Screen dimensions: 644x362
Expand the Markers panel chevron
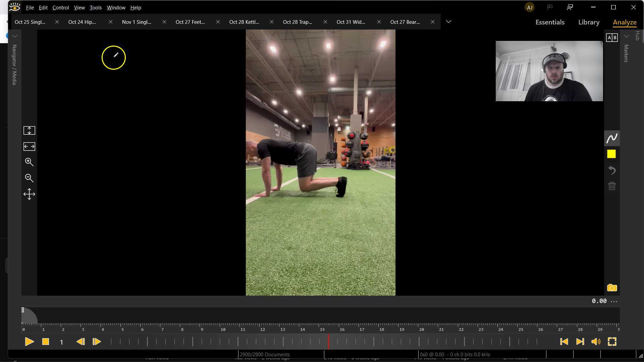[626, 36]
